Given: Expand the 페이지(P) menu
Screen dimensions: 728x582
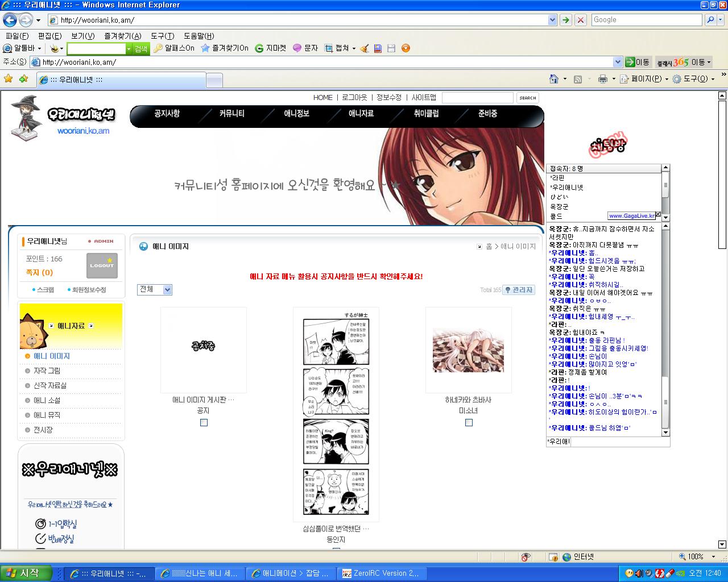Looking at the screenshot, I should point(644,79).
